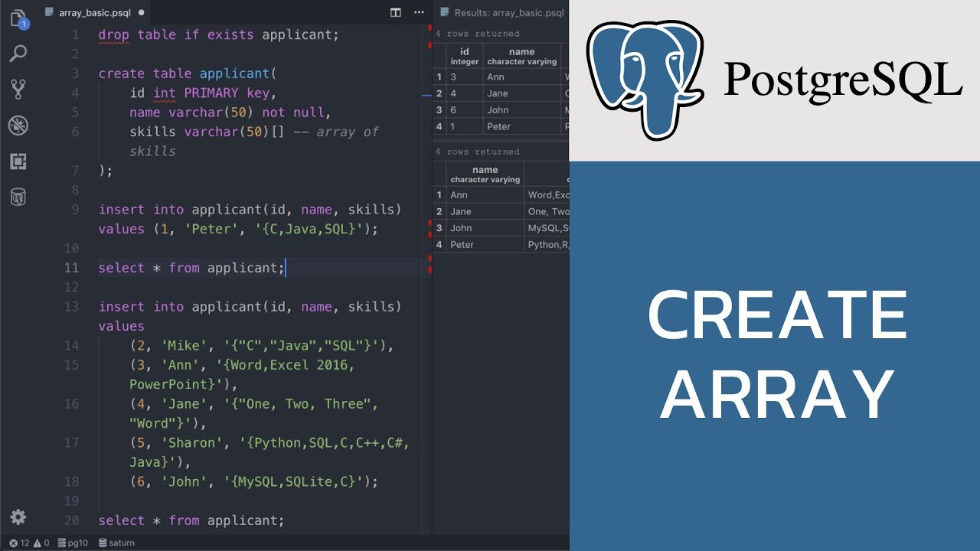Screen dimensions: 980x551
Task: Click the second grid's 'name character varying' header
Action: pyautogui.click(x=485, y=174)
